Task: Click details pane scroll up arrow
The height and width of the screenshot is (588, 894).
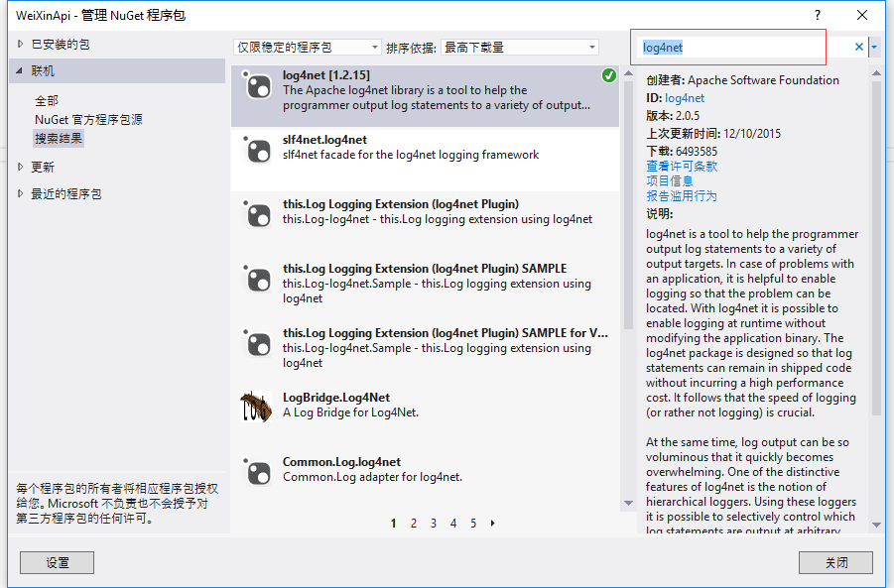Action: pos(877,73)
